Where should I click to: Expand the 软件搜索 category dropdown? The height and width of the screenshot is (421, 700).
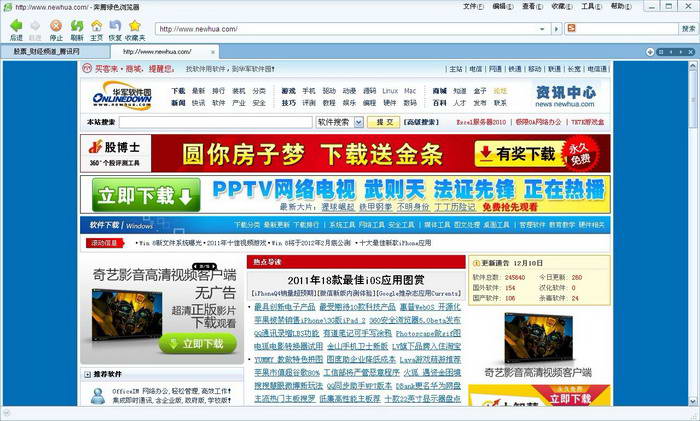(358, 122)
